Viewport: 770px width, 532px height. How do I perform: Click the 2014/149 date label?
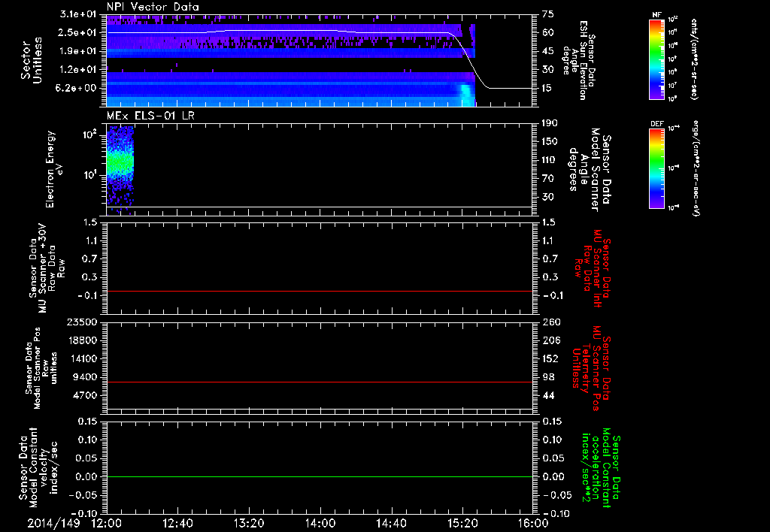tap(53, 523)
